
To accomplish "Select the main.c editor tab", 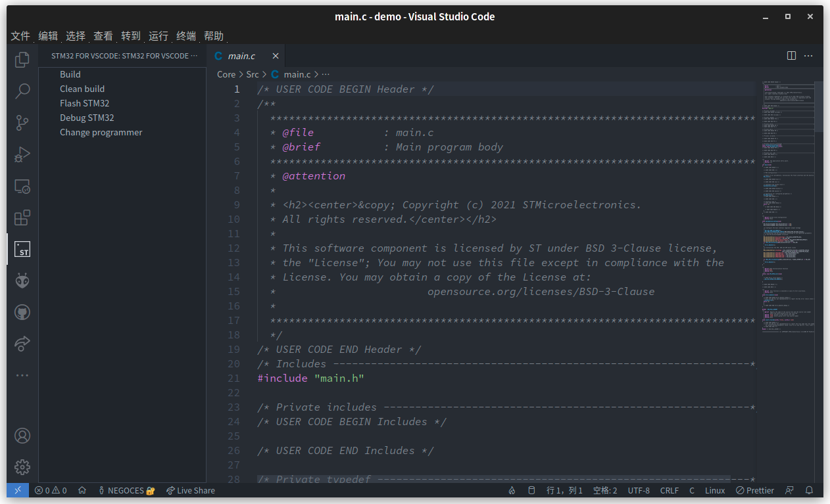I will pyautogui.click(x=247, y=56).
